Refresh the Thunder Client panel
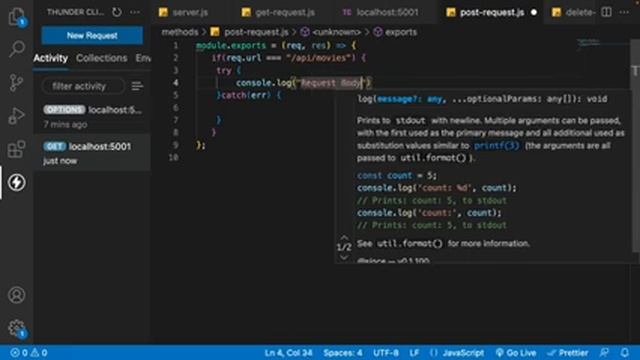The width and height of the screenshot is (640, 360). point(117,12)
